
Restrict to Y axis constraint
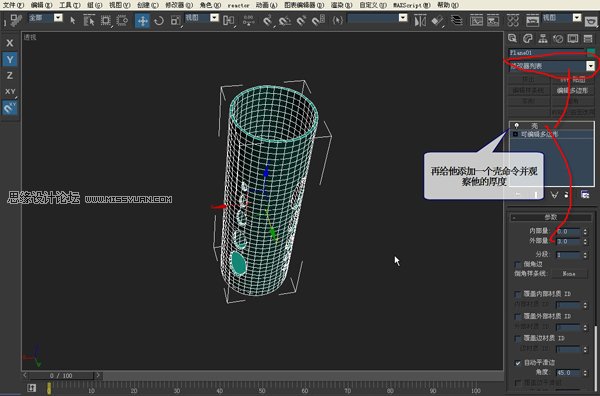click(x=10, y=59)
